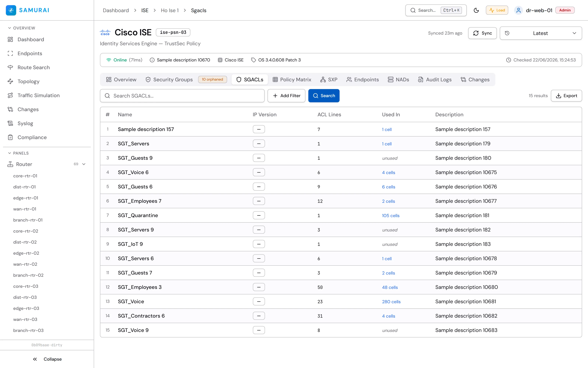
Task: Open the Endpoints tab in ISE tabs
Action: pos(363,80)
